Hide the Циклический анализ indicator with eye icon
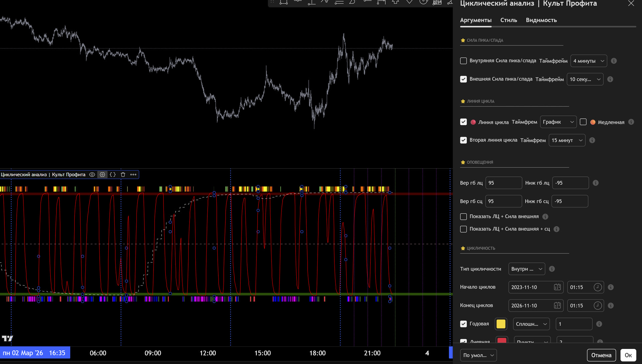 pyautogui.click(x=92, y=174)
